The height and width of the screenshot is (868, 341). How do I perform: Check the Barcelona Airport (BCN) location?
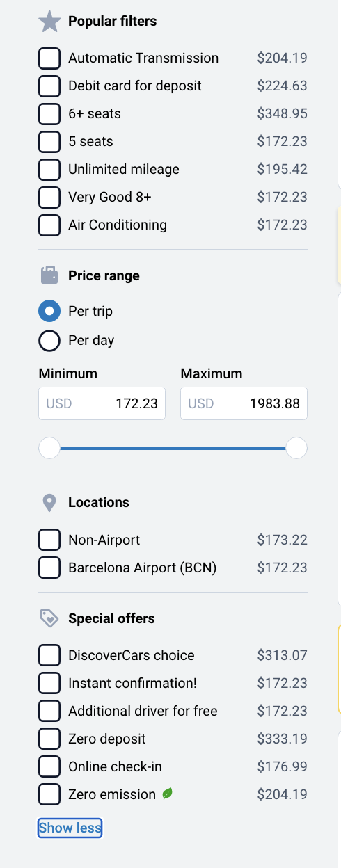click(49, 568)
